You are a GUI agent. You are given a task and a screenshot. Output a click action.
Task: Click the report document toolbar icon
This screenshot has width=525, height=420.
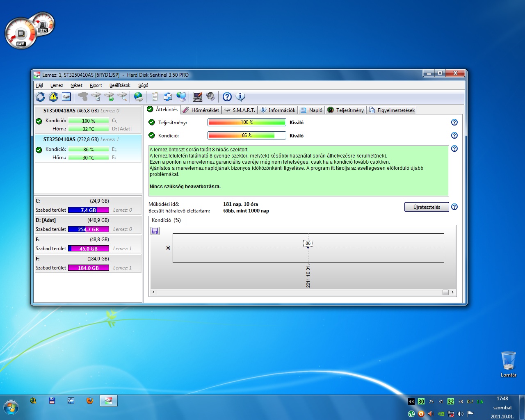coord(155,97)
